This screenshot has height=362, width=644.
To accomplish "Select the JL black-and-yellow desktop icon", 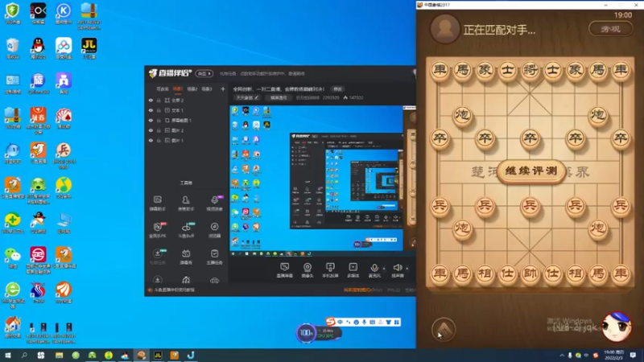I will (89, 47).
